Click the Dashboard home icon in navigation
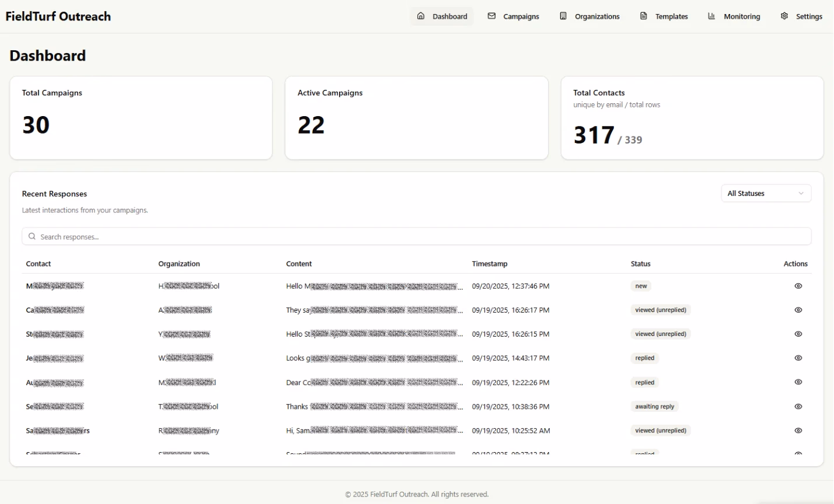 tap(421, 16)
